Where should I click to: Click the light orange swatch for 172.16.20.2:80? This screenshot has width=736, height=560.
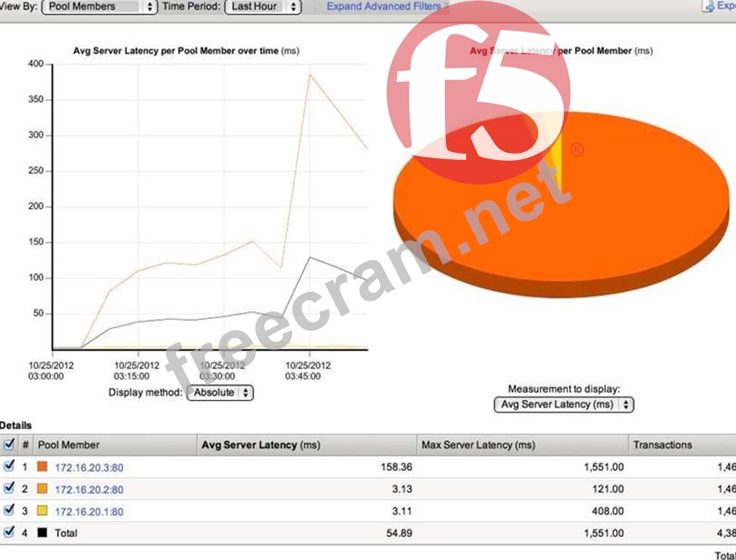click(x=42, y=489)
